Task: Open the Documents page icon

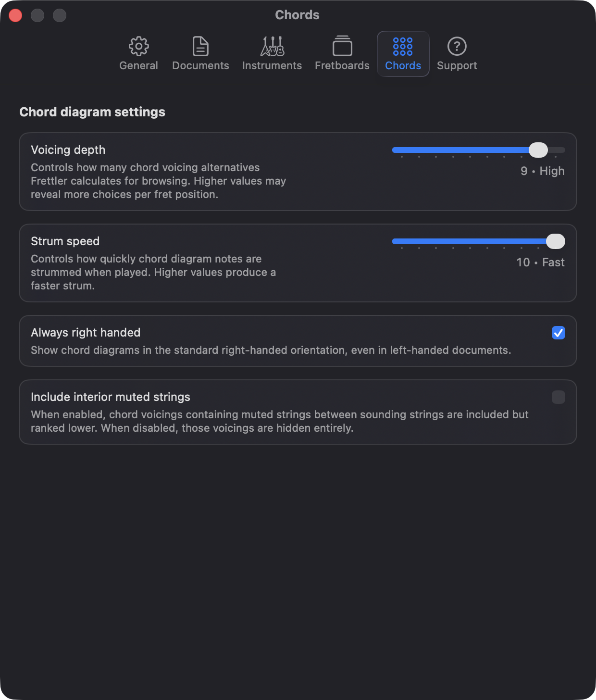Action: (200, 46)
